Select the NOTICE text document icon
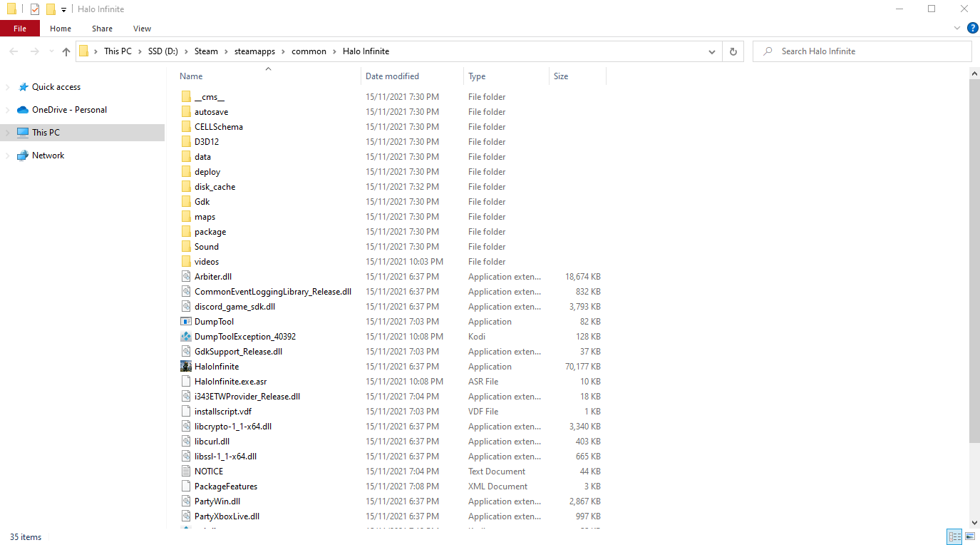980x545 pixels. click(186, 472)
